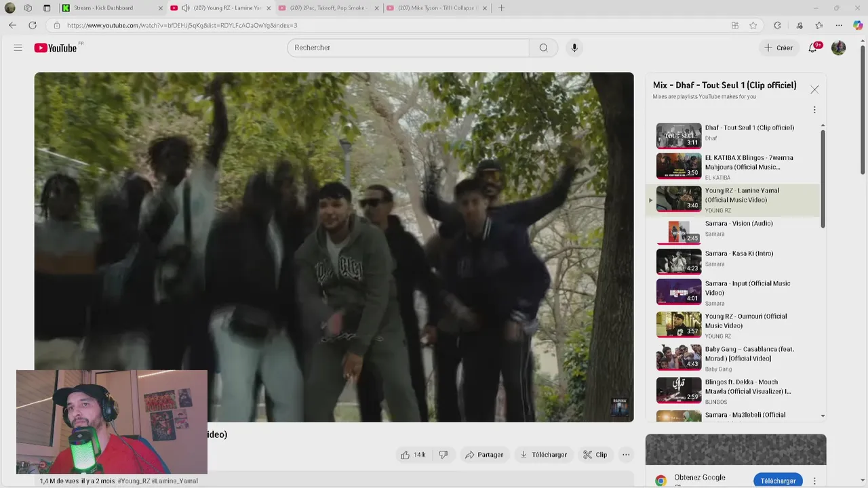
Task: Play Samara - Ma3lebeli from playlist
Action: [734, 415]
